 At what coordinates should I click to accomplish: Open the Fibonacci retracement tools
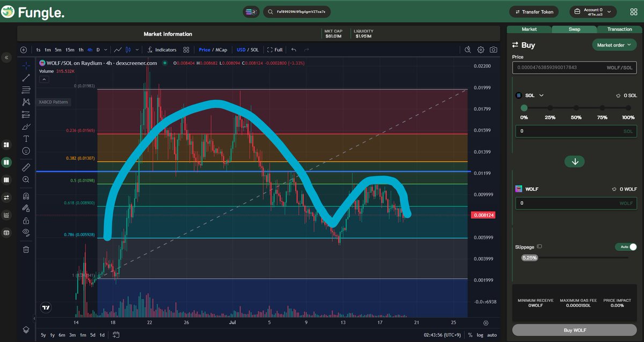pyautogui.click(x=26, y=90)
